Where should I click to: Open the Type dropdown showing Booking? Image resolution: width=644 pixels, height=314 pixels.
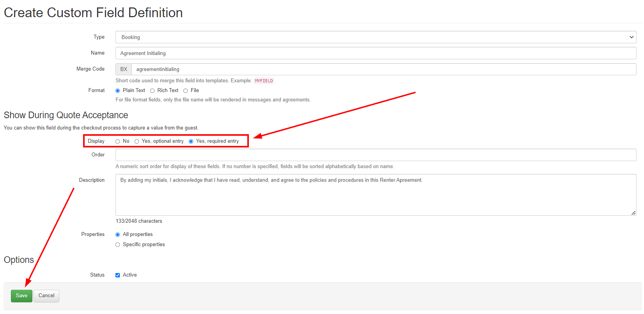375,37
